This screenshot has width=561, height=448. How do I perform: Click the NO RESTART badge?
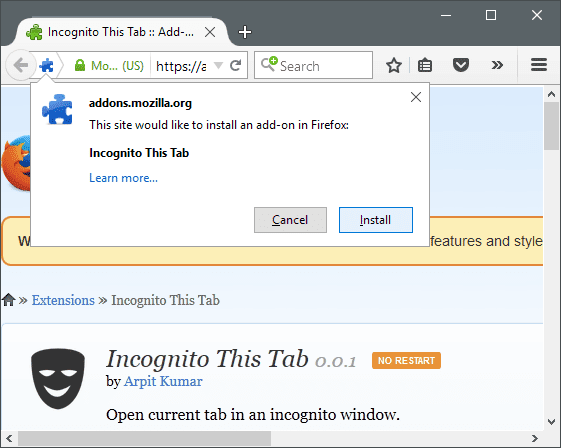click(x=406, y=360)
